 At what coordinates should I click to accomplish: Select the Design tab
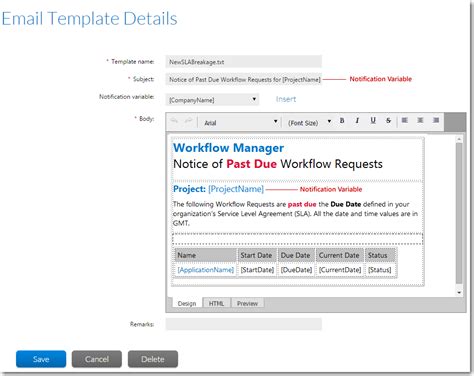tap(187, 303)
